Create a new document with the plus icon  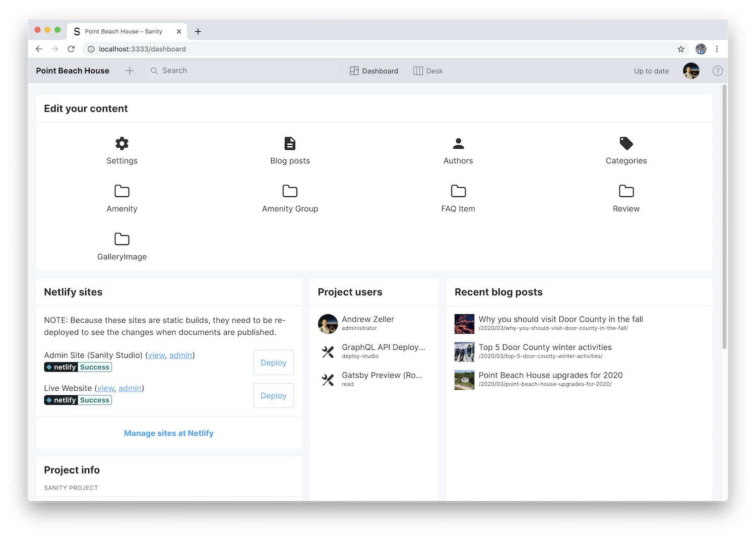(130, 71)
